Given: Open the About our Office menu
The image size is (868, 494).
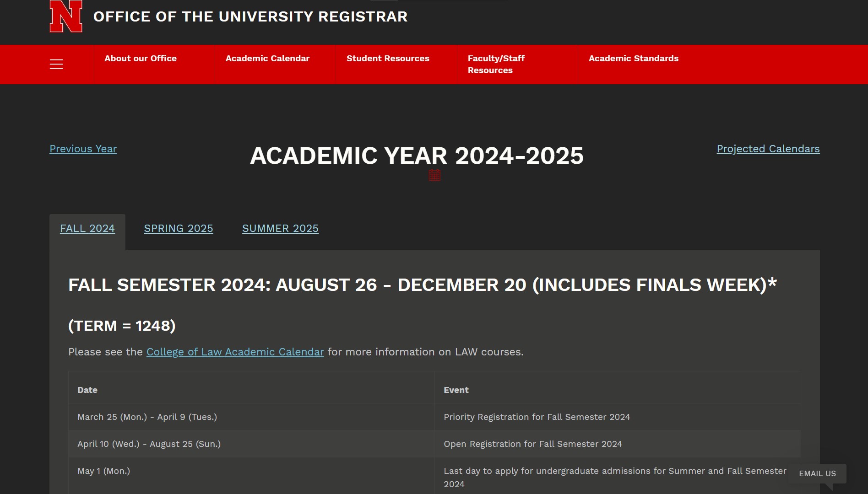Looking at the screenshot, I should pyautogui.click(x=141, y=59).
